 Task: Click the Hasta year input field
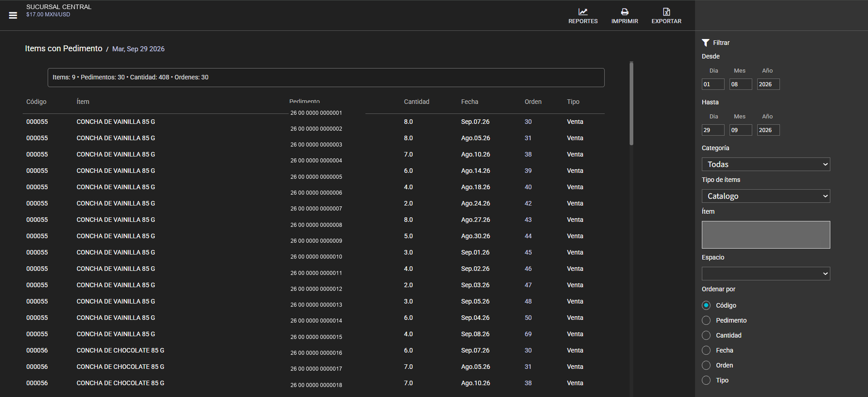pos(769,130)
